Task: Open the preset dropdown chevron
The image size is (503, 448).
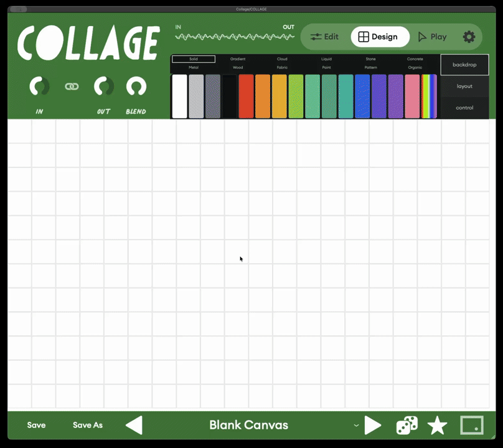Action: tap(356, 426)
